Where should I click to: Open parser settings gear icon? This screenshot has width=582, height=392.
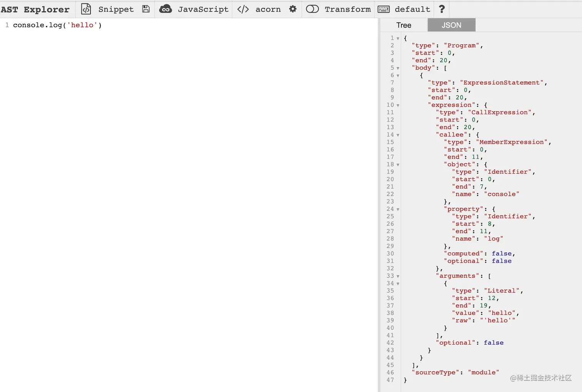point(293,9)
